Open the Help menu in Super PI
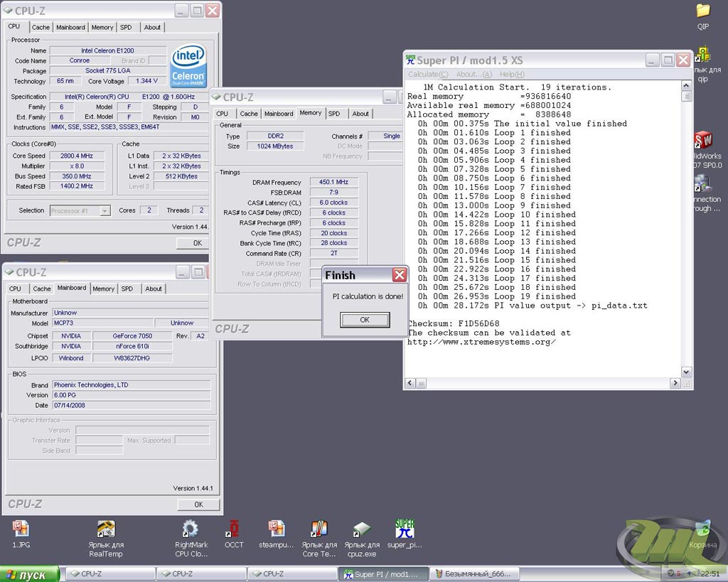 [512, 74]
